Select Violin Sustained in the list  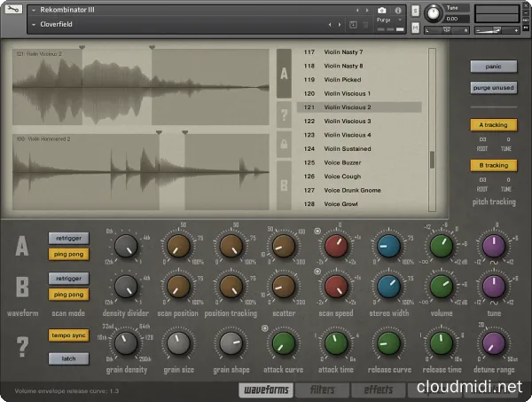pos(359,149)
